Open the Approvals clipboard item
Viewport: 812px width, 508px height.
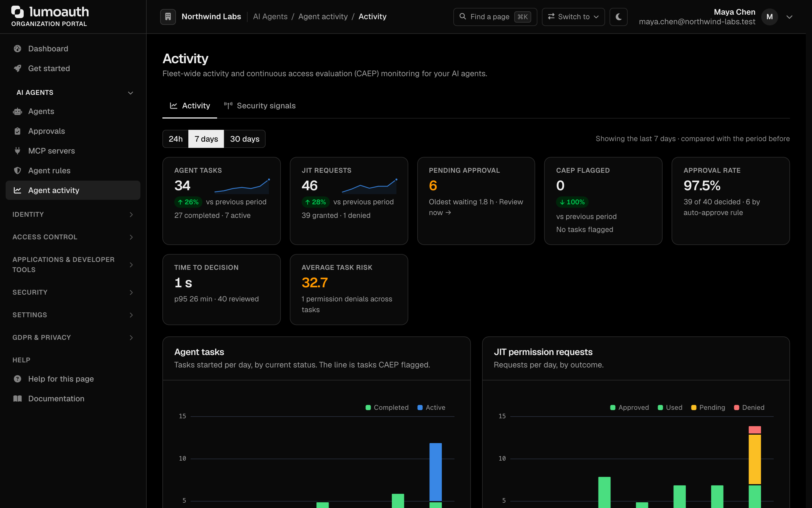point(73,131)
